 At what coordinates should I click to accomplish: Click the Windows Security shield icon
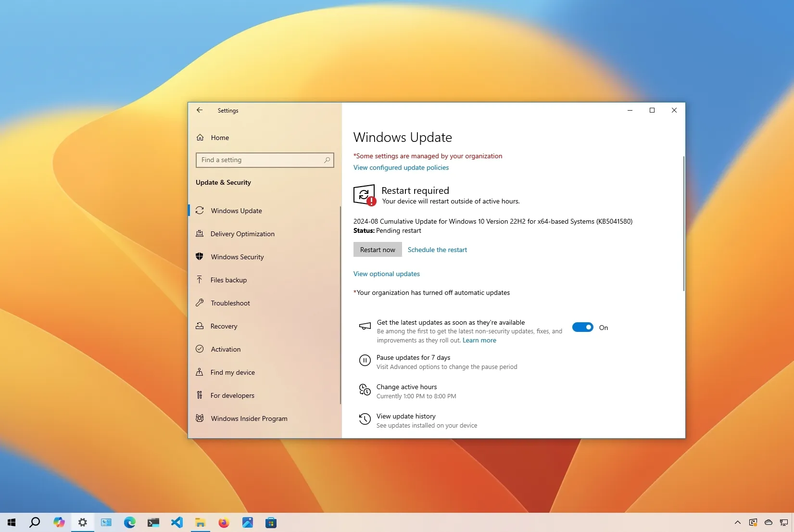(x=200, y=256)
